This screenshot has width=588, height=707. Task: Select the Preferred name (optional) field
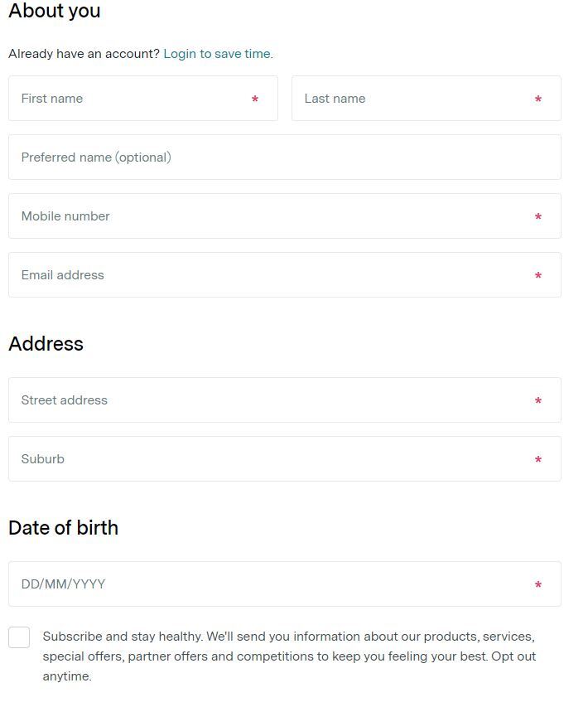pos(284,157)
